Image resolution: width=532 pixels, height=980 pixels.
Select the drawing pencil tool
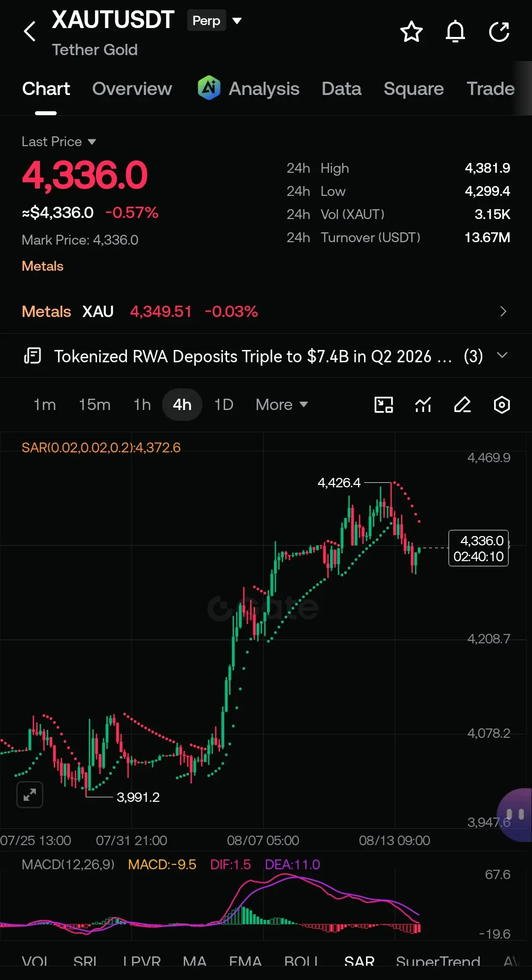tap(463, 405)
